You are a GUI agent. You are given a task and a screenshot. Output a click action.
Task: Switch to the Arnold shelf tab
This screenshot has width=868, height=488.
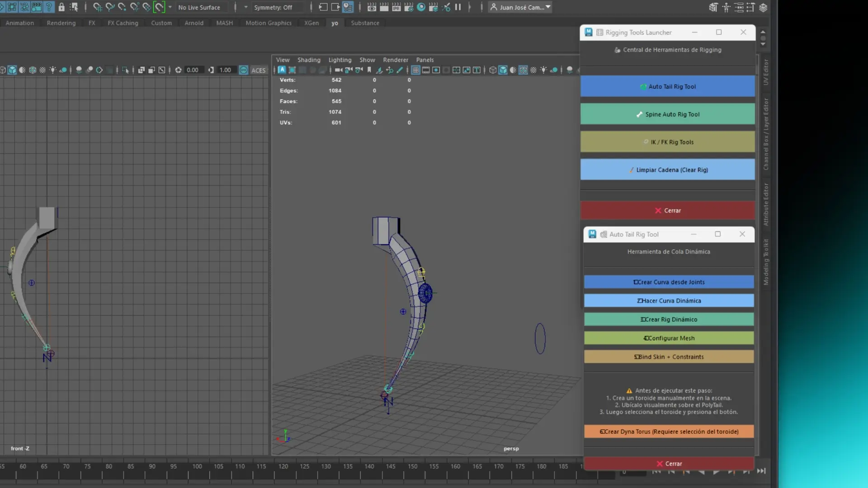[x=194, y=23]
